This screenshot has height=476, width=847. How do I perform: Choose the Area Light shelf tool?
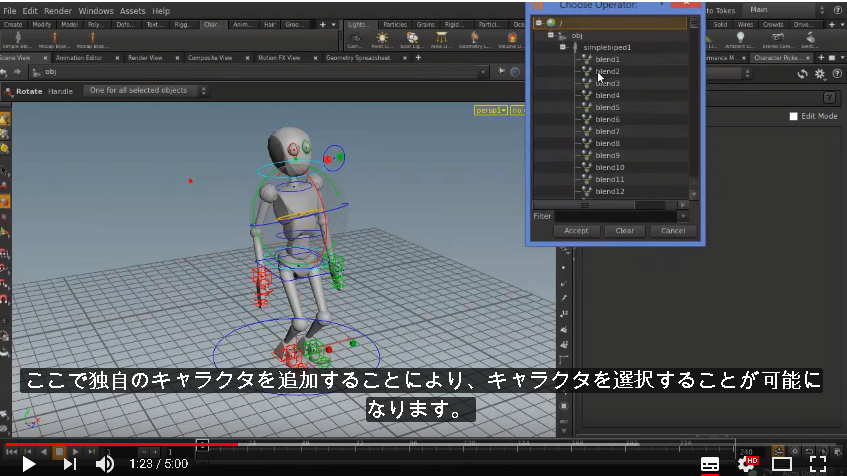[441, 39]
